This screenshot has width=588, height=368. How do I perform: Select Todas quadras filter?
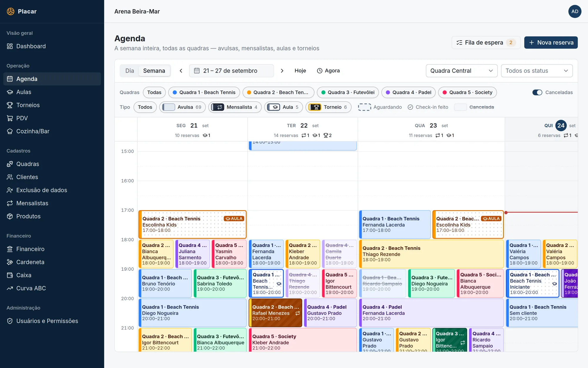click(154, 92)
